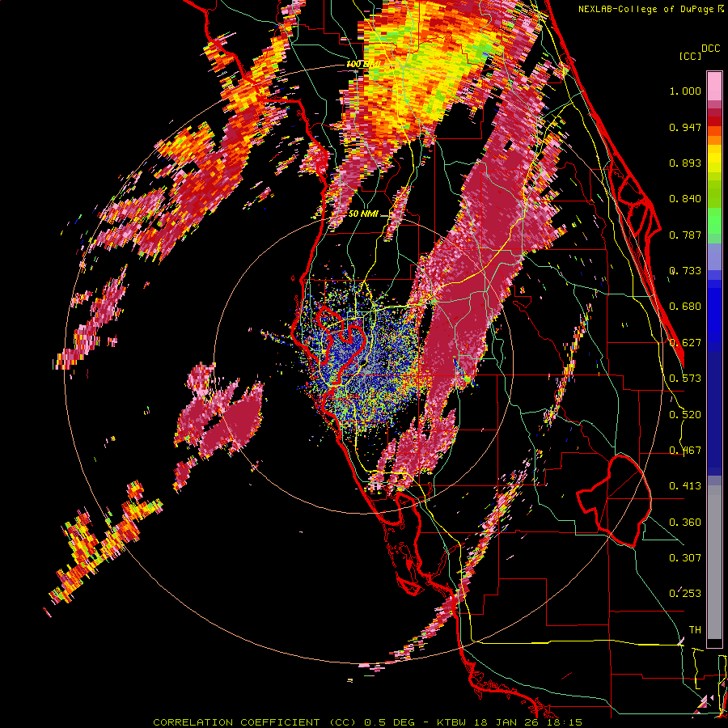
Task: Select the 0.253 scale value
Action: point(685,594)
